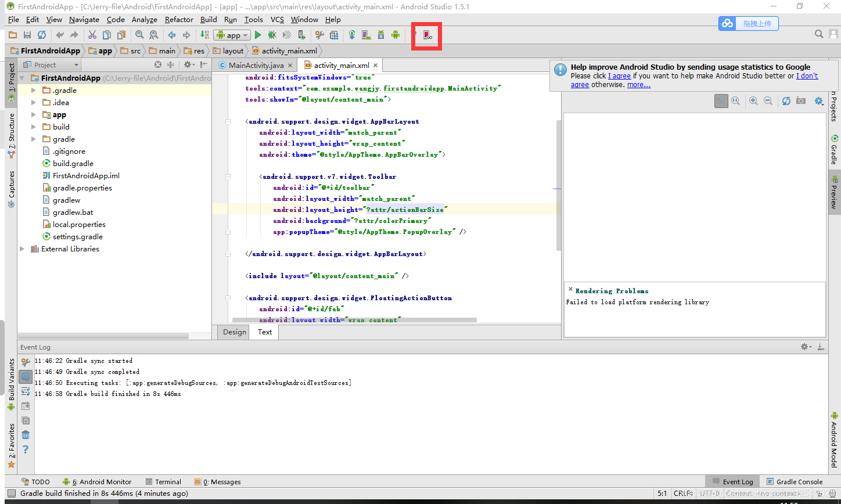Open the Refactor menu
This screenshot has height=504, width=841.
click(179, 19)
